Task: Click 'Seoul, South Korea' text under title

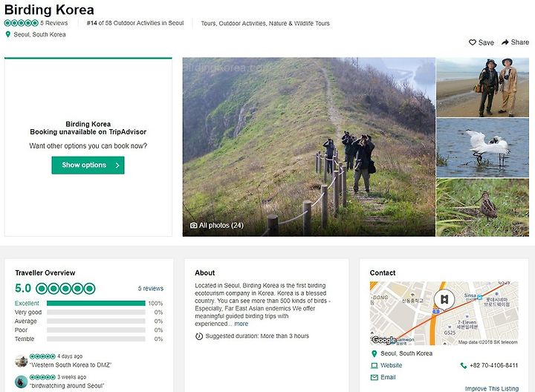Action: tap(39, 34)
